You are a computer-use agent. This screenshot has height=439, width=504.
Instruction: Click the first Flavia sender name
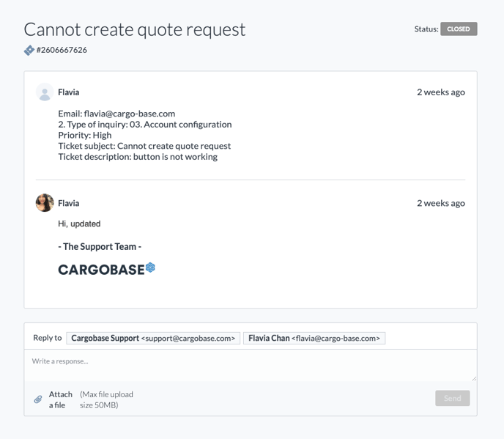pyautogui.click(x=68, y=92)
